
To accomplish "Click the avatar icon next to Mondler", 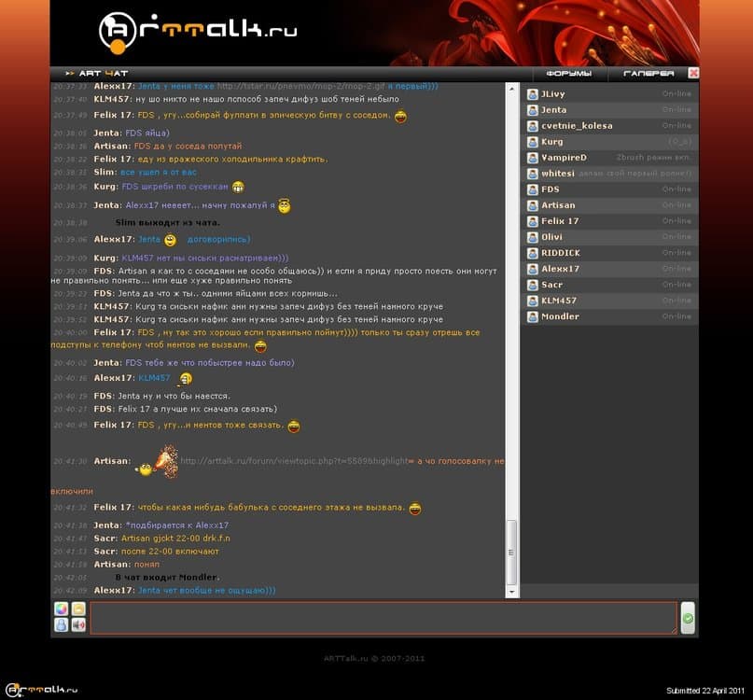I will click(x=532, y=316).
